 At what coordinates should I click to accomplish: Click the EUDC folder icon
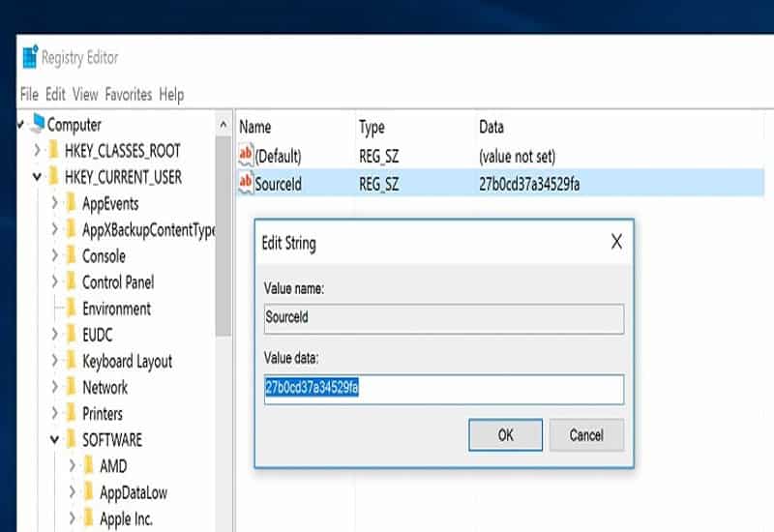click(x=71, y=335)
